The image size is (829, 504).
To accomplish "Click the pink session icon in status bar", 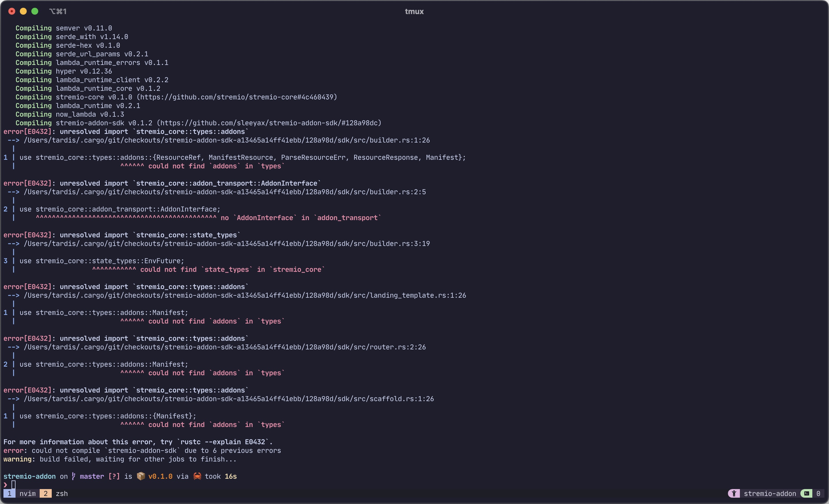I will (x=734, y=494).
